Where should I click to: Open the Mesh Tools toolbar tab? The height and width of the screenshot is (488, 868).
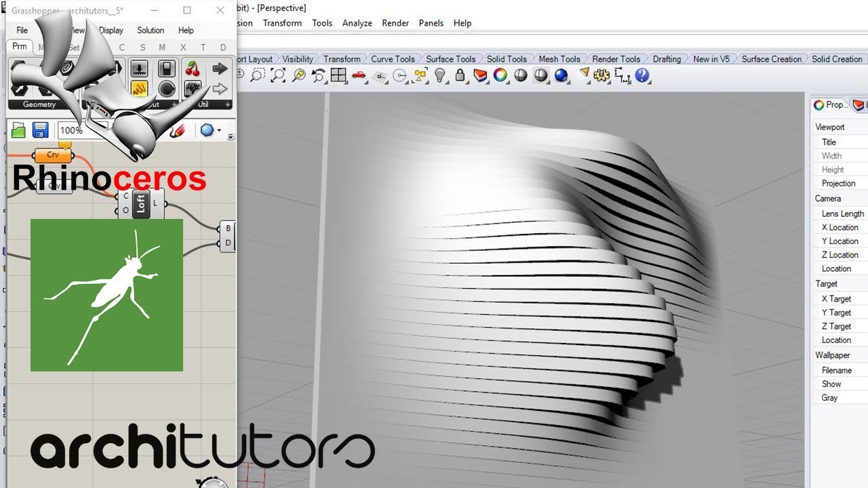559,59
